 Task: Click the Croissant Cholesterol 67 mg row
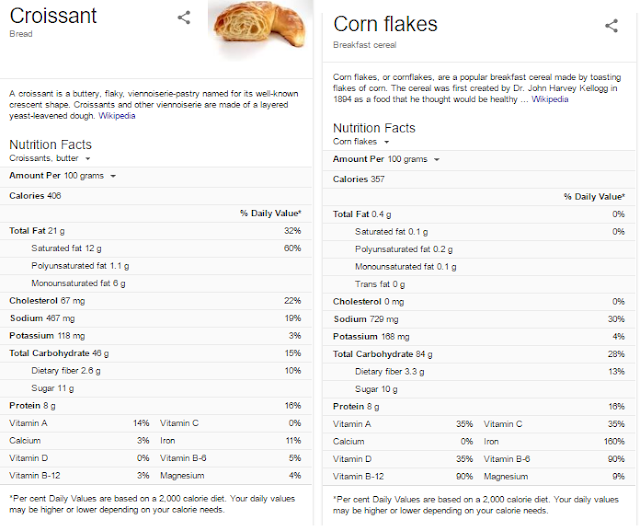[x=156, y=301]
